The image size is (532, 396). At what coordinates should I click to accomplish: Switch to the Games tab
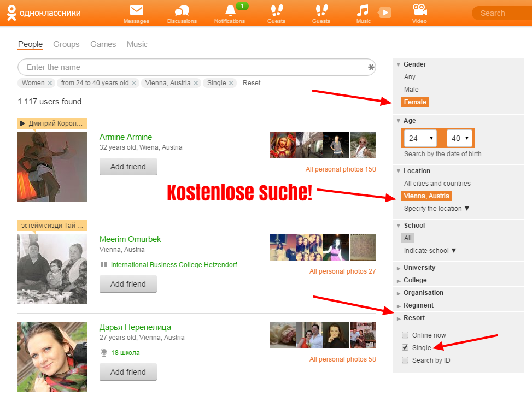tap(103, 44)
